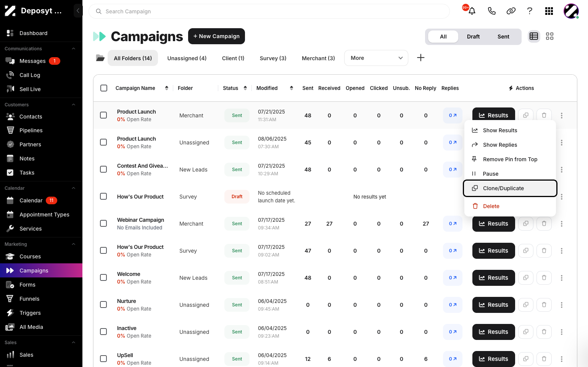The width and height of the screenshot is (588, 367).
Task: Choose Delete from the context menu
Action: tap(510, 206)
